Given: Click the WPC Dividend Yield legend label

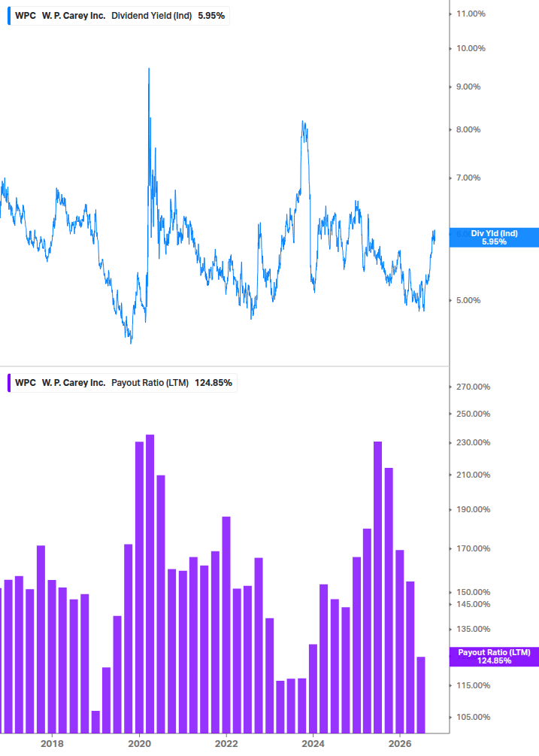Looking at the screenshot, I should (x=120, y=16).
